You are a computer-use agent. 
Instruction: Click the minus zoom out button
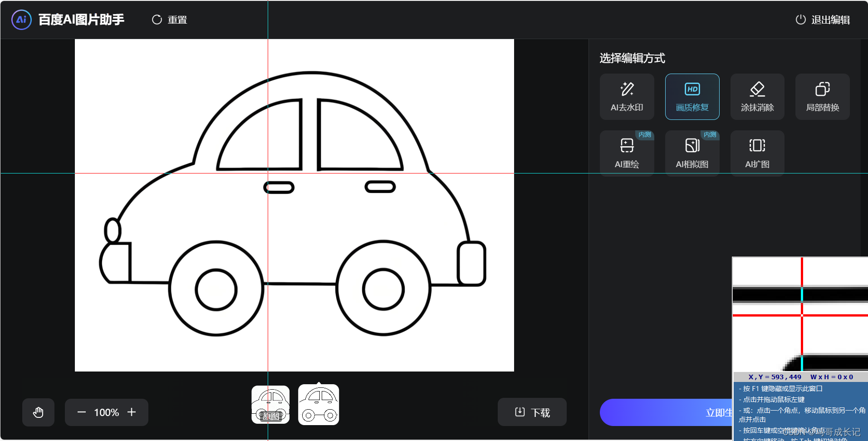82,412
